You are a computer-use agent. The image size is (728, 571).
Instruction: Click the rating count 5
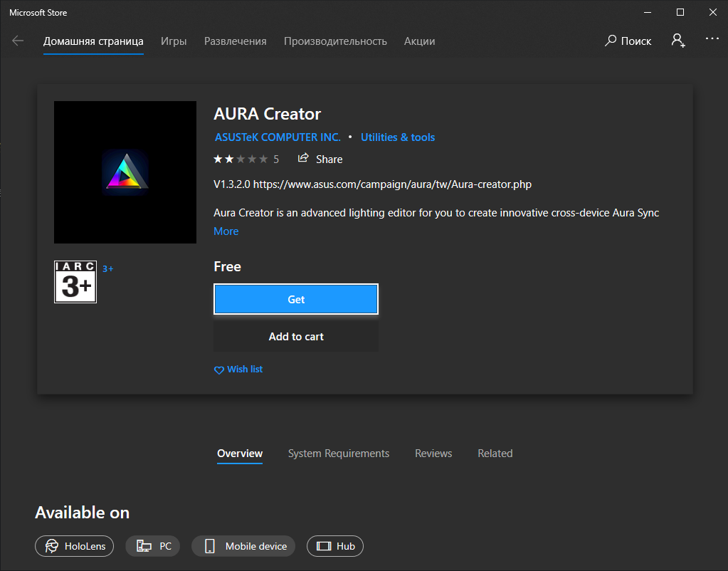tap(276, 159)
